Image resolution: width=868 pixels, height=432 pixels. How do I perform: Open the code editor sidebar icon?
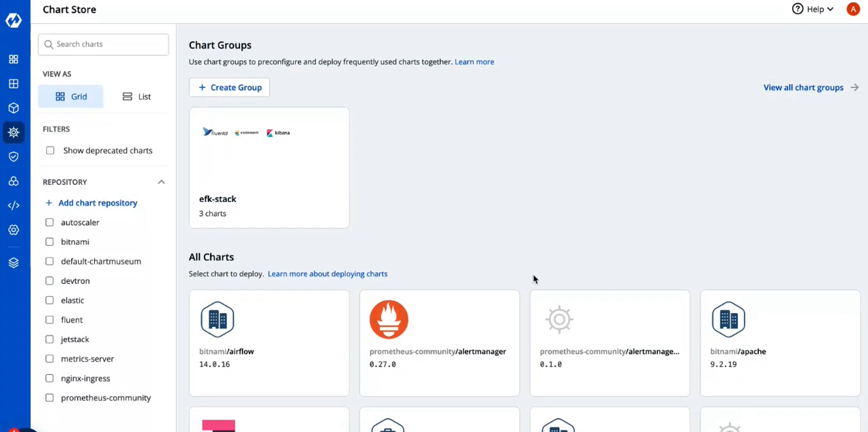(x=14, y=205)
